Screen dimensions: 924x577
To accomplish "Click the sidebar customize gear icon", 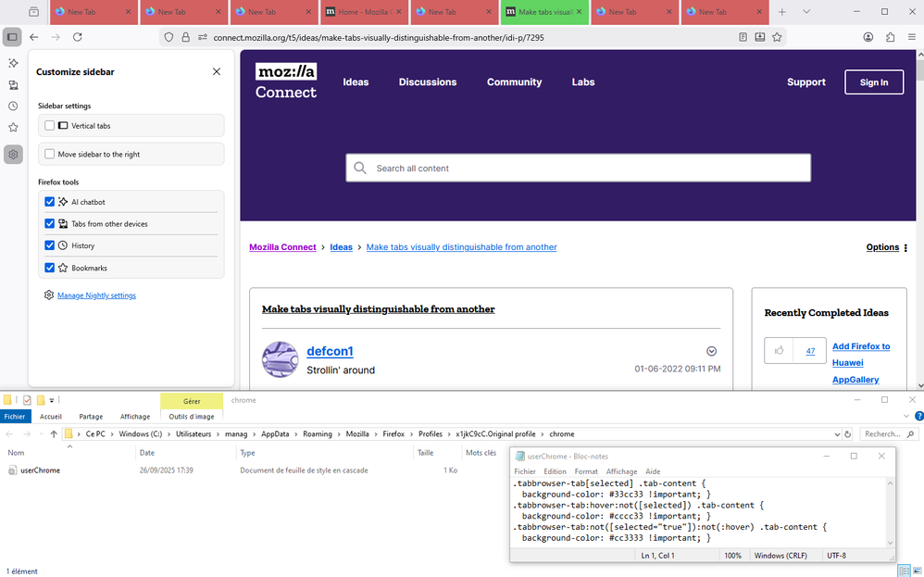I will click(13, 155).
